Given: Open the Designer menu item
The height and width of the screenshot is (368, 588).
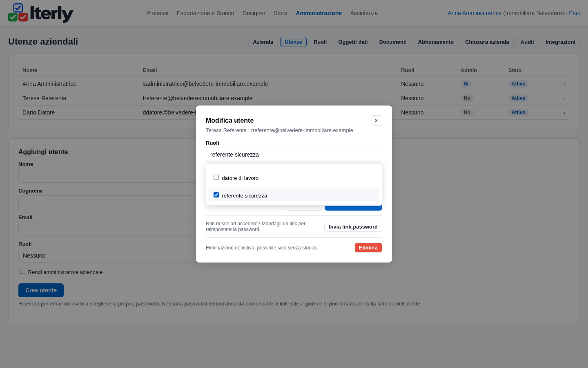Looking at the screenshot, I should 254,13.
